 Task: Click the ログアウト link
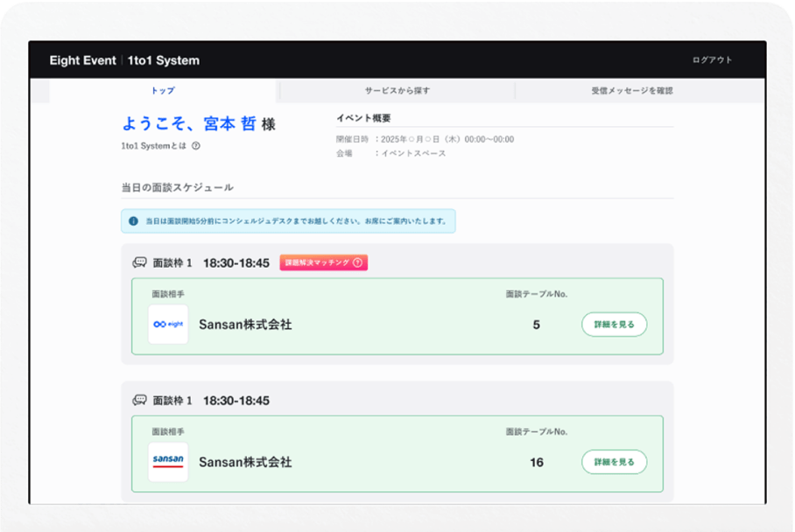tap(711, 60)
